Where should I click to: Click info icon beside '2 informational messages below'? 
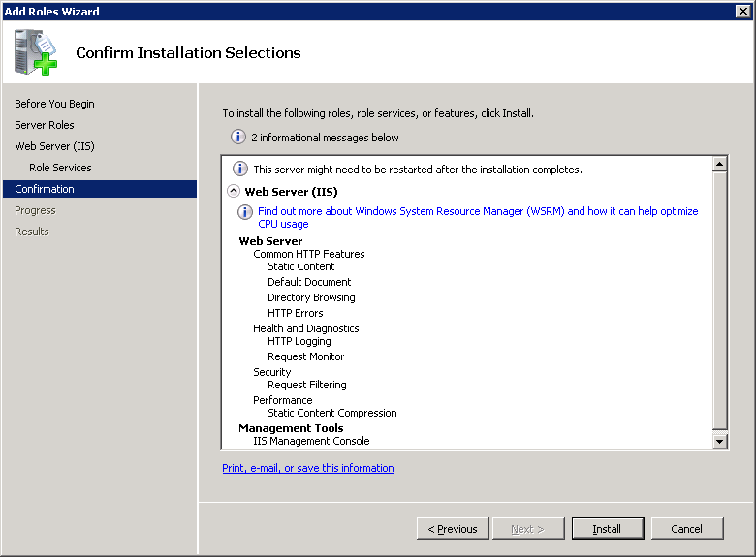pos(238,138)
